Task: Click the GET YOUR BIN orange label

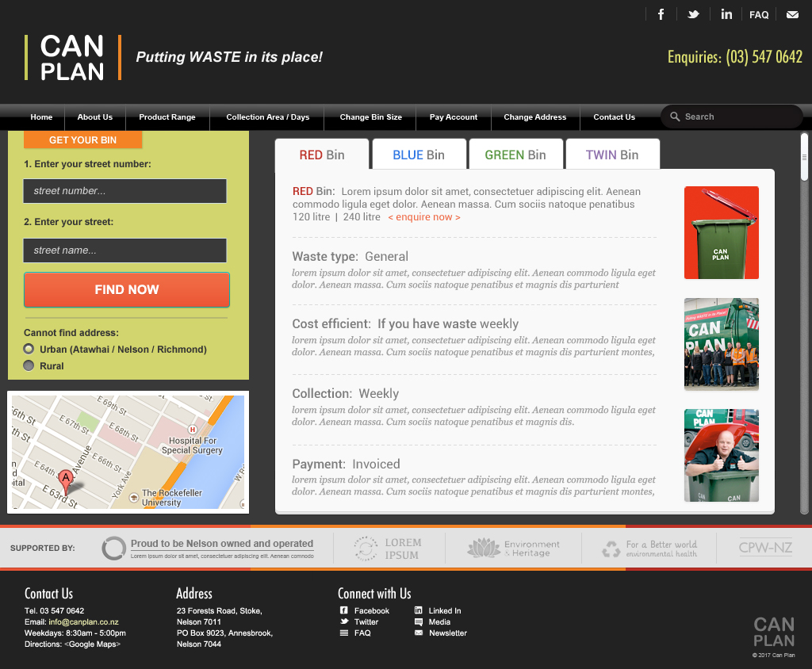Action: pos(82,140)
